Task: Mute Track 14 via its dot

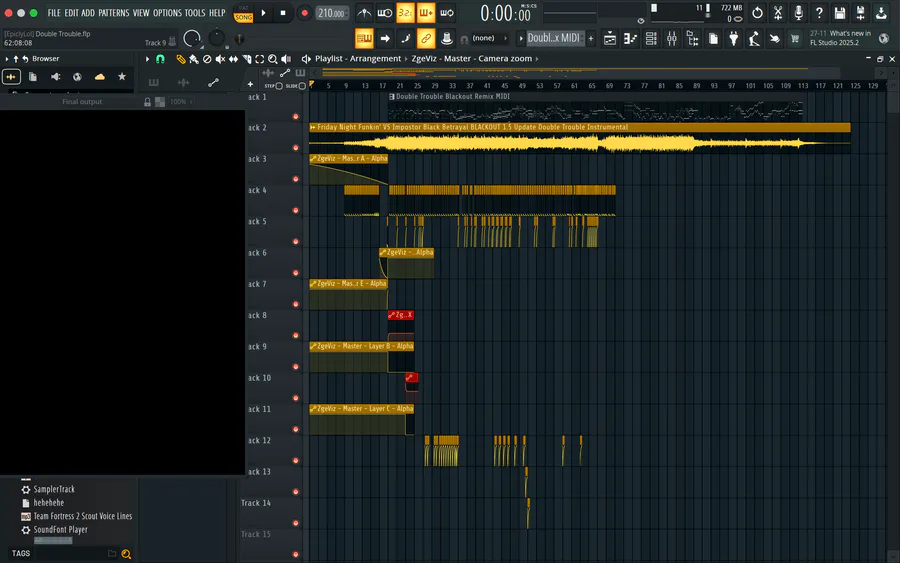Action: coord(296,523)
